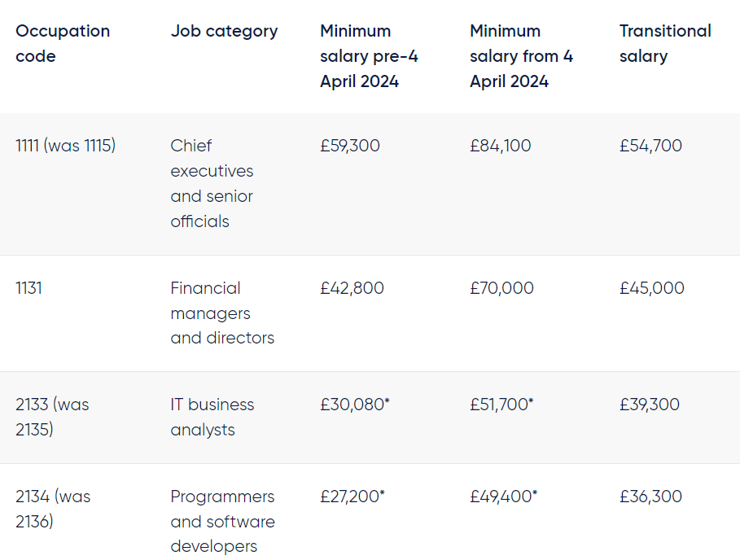Click the Occupation code column header

63,43
